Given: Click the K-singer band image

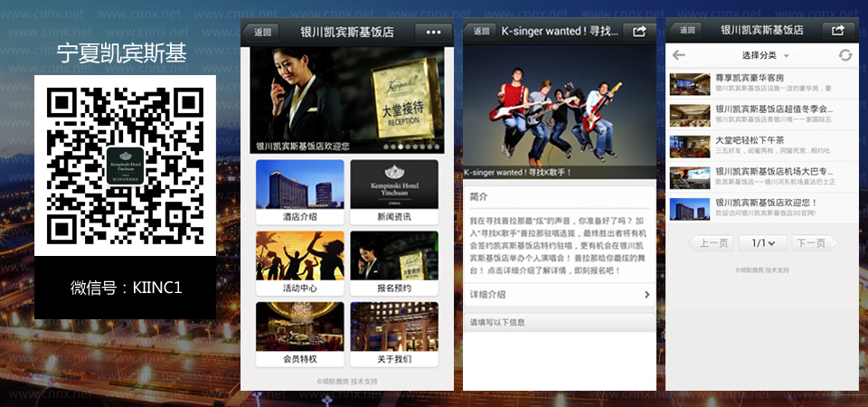Looking at the screenshot, I should tap(559, 112).
